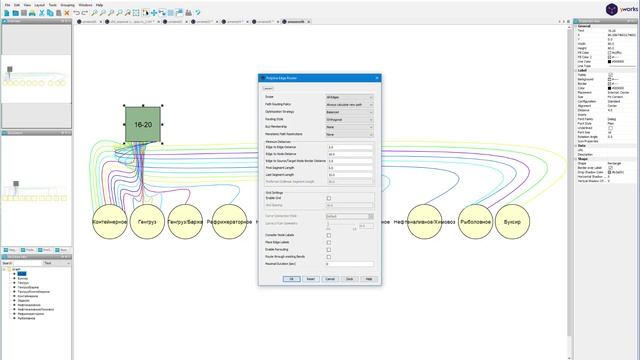Click the Cancel button in the dialog
The image size is (640, 360).
point(330,279)
